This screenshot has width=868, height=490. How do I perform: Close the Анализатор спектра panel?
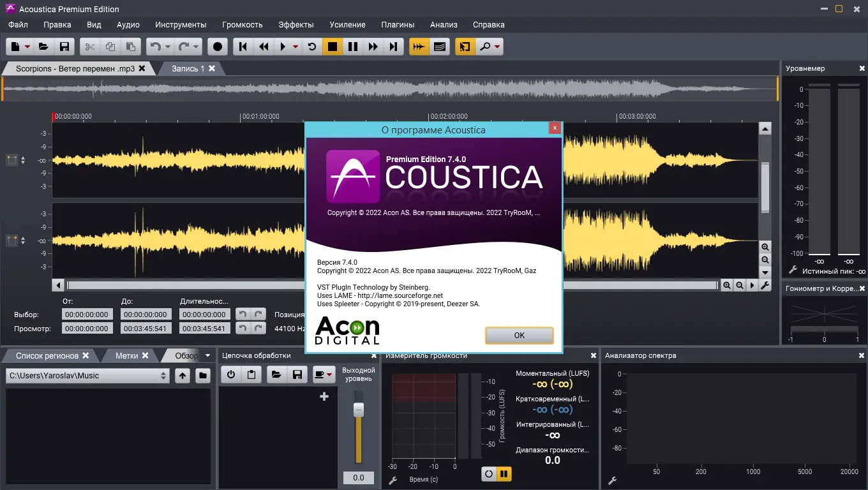click(x=862, y=355)
